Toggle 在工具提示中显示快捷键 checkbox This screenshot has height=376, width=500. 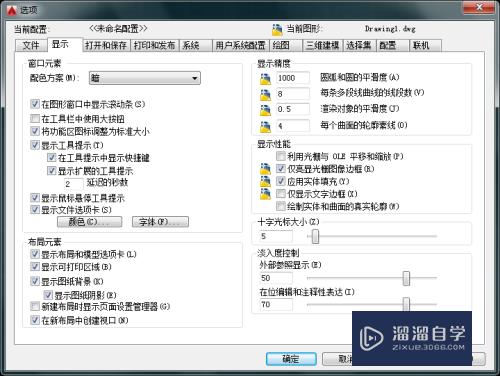[x=51, y=157]
